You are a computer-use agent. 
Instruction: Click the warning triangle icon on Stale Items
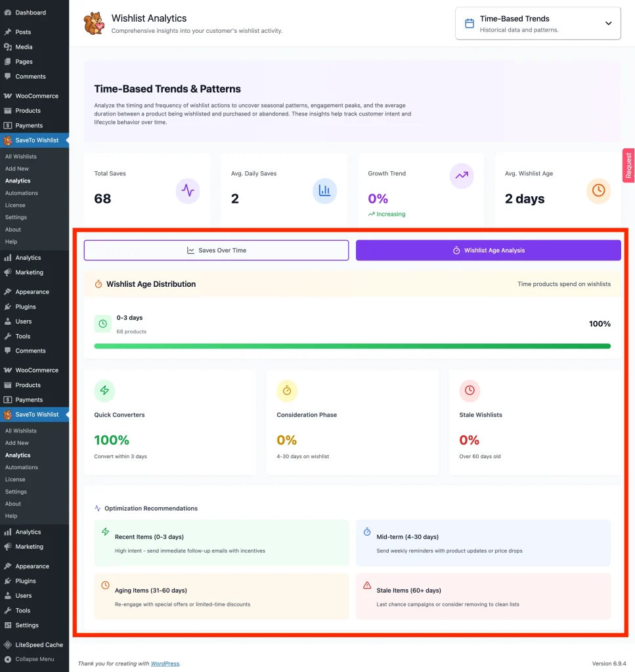point(367,585)
